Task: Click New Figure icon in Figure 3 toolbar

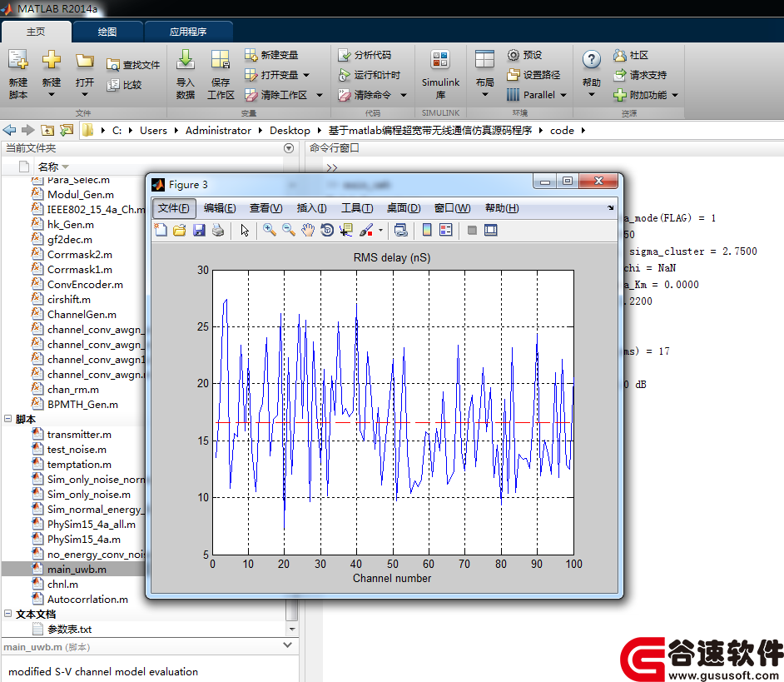Action: pyautogui.click(x=161, y=230)
